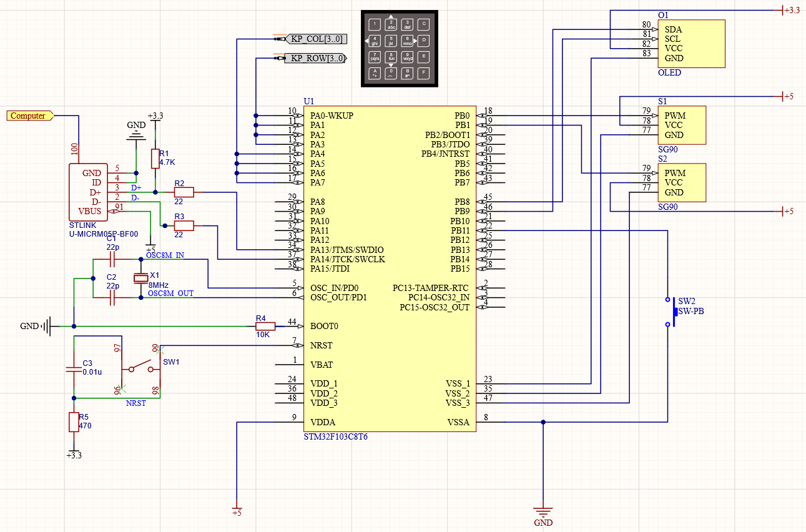This screenshot has width=806, height=532.
Task: Click the VBAT pin label
Action: point(322,365)
